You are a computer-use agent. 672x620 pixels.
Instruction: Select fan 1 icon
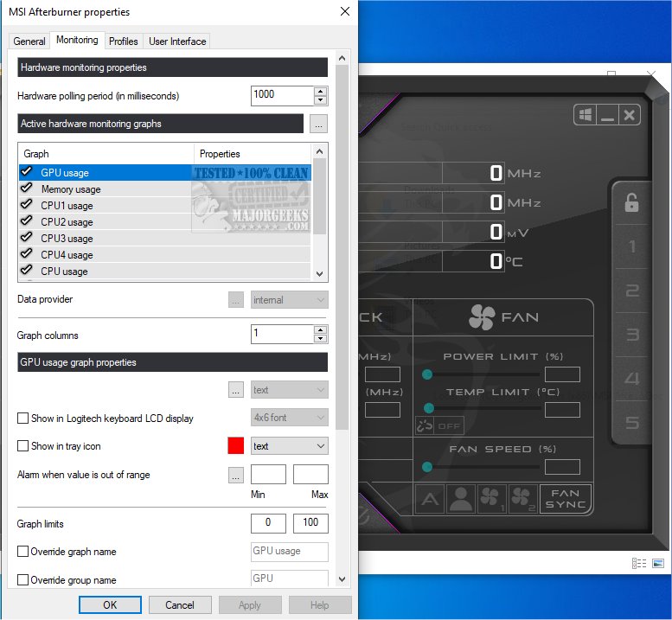point(490,499)
